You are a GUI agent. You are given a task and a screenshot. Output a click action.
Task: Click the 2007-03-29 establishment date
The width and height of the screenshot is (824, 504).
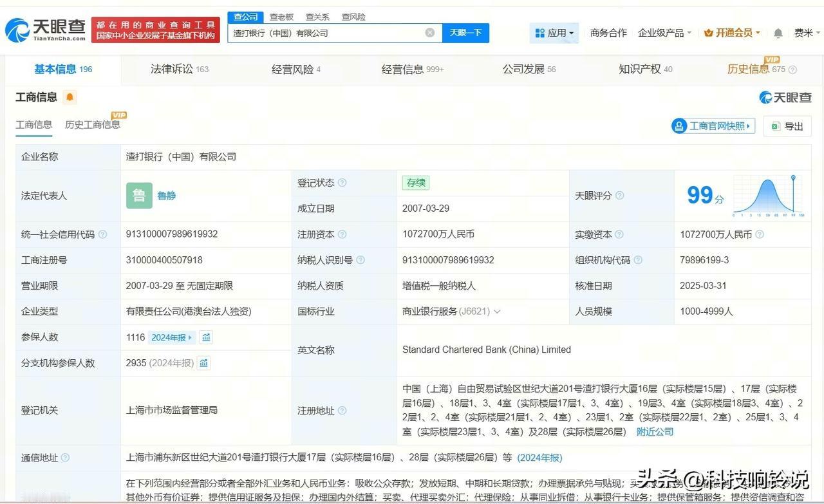[x=426, y=209]
